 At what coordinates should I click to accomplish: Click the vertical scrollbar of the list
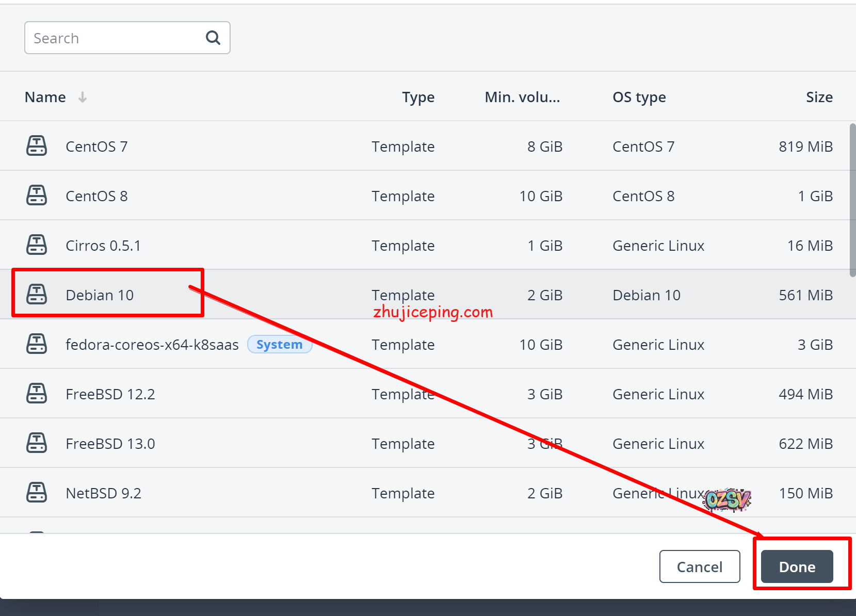[852, 200]
